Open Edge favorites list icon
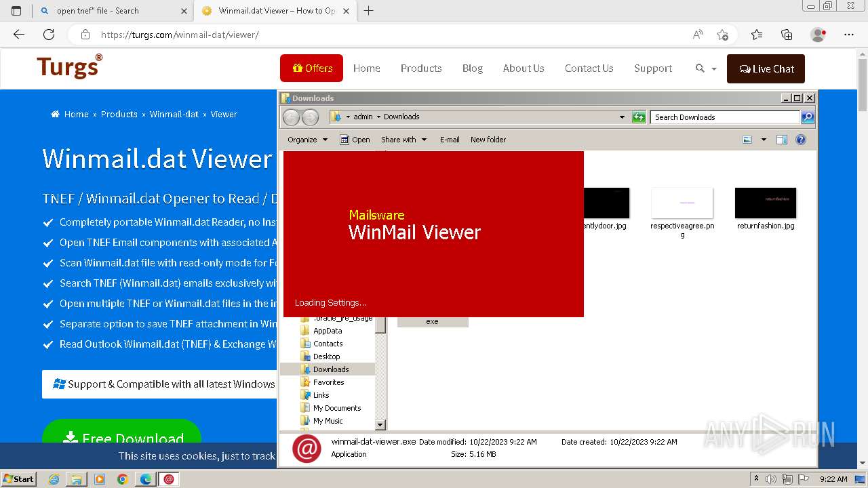 point(757,35)
